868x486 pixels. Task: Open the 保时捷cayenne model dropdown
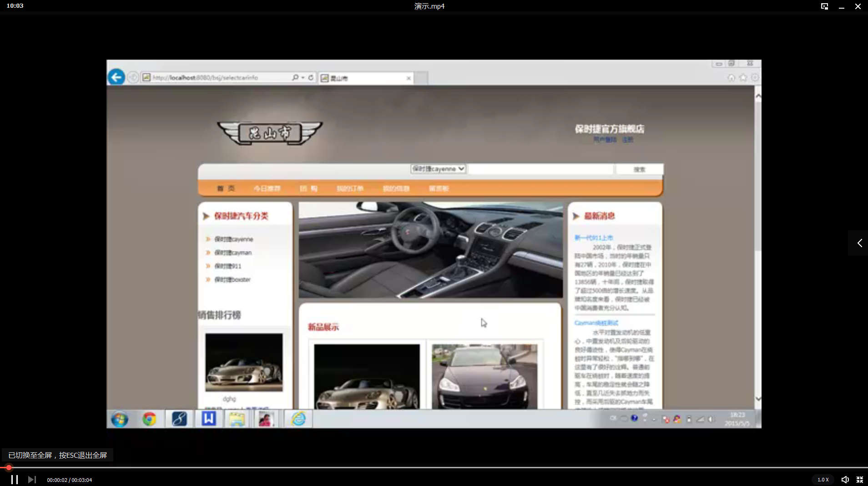(438, 169)
